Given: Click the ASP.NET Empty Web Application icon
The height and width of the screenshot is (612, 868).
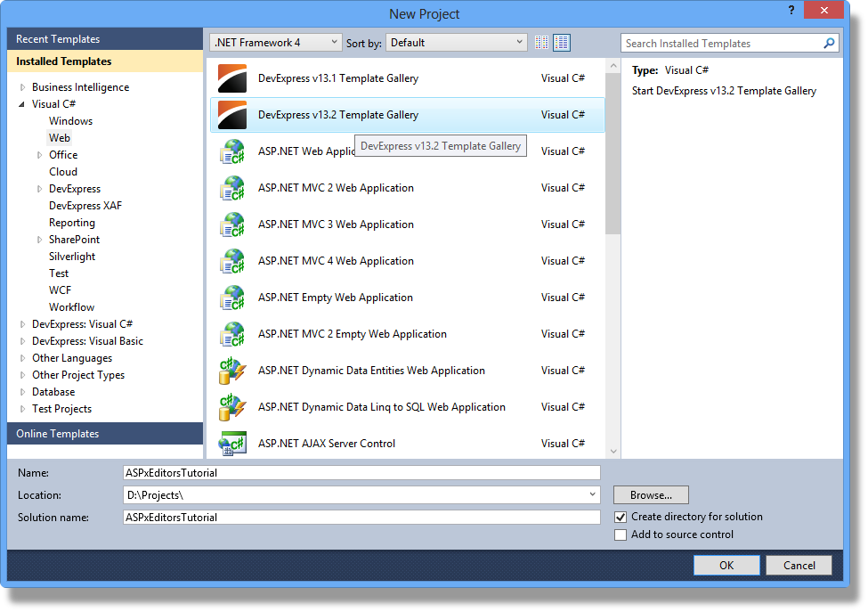Looking at the screenshot, I should pos(232,298).
